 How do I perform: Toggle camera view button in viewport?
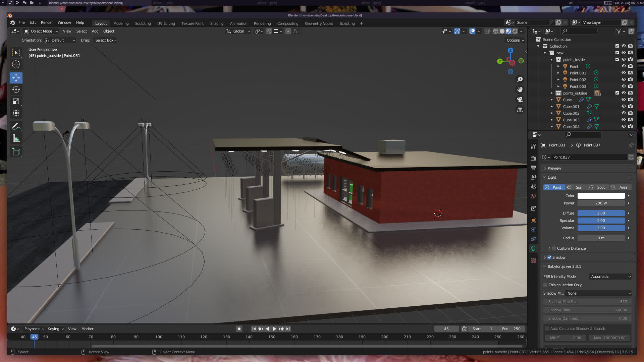click(520, 100)
